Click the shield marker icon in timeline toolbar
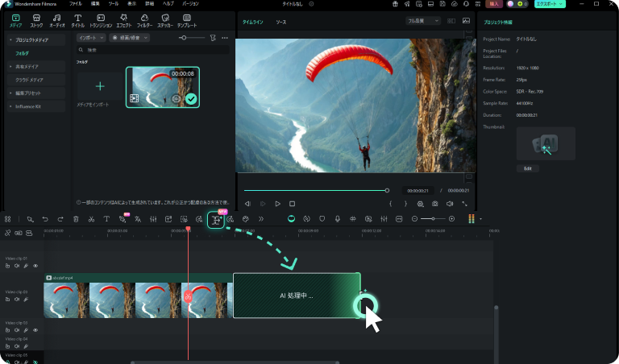 click(x=322, y=219)
